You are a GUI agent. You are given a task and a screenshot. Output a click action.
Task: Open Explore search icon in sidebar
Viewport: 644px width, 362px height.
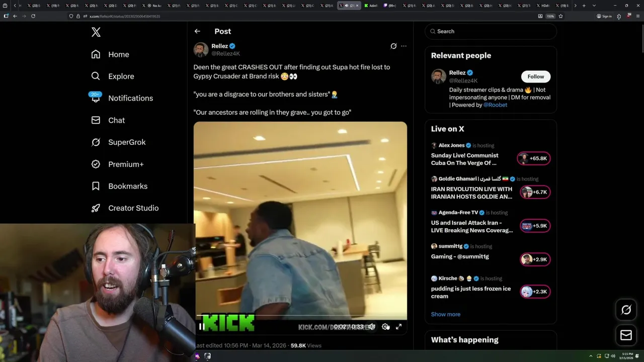pyautogui.click(x=96, y=76)
